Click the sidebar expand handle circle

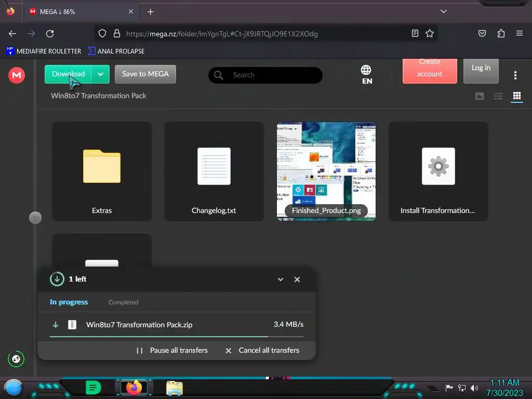pos(35,218)
